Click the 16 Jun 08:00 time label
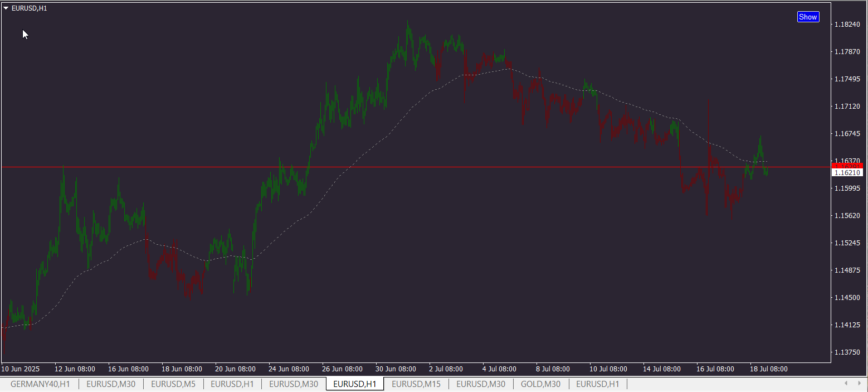The image size is (868, 392). click(x=128, y=369)
